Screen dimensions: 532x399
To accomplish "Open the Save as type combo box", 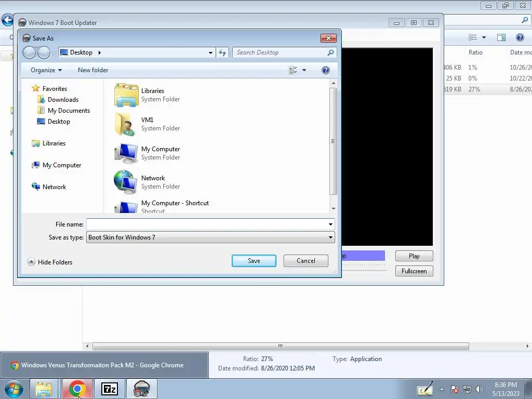I will (x=210, y=237).
